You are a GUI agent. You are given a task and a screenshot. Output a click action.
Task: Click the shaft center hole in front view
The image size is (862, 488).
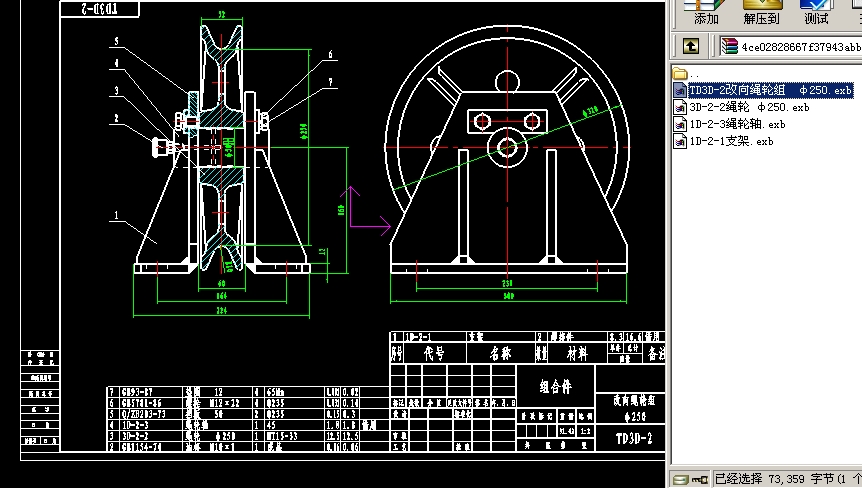coord(507,148)
